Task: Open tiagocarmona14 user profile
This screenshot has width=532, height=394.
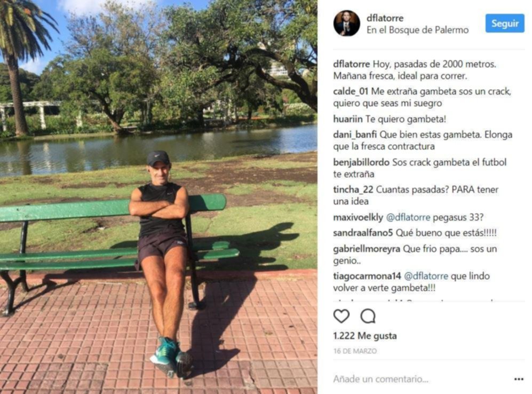Action: [367, 276]
